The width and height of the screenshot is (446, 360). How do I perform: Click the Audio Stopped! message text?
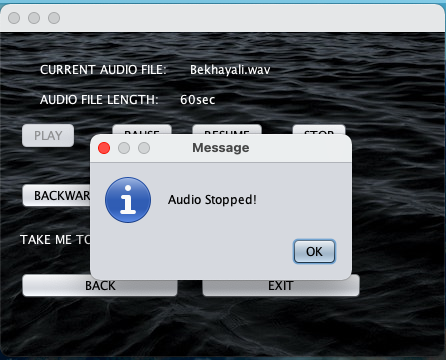point(212,200)
